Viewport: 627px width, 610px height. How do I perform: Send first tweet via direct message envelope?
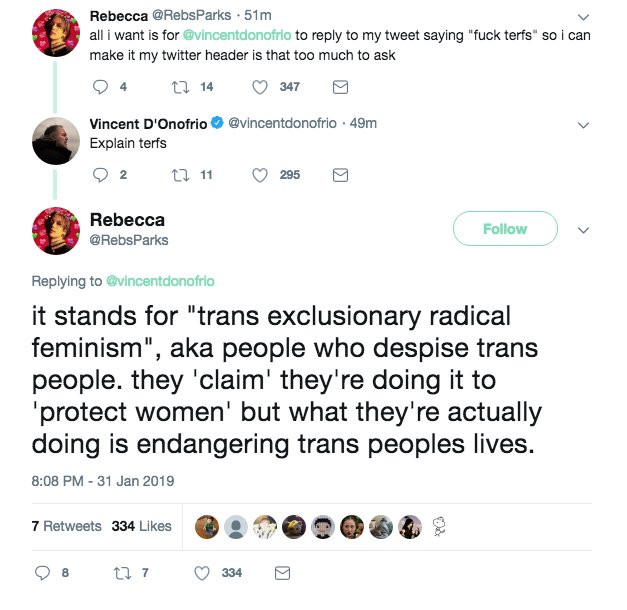tap(340, 87)
